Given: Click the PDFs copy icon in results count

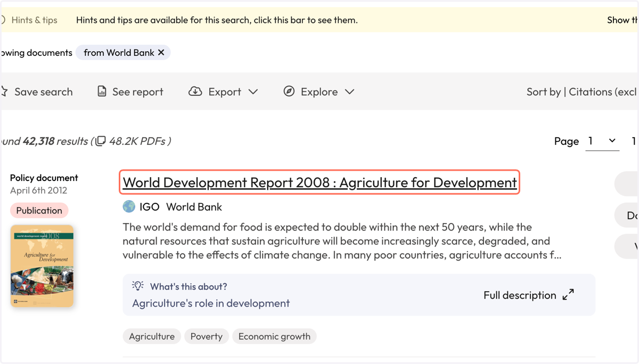Looking at the screenshot, I should 100,141.
